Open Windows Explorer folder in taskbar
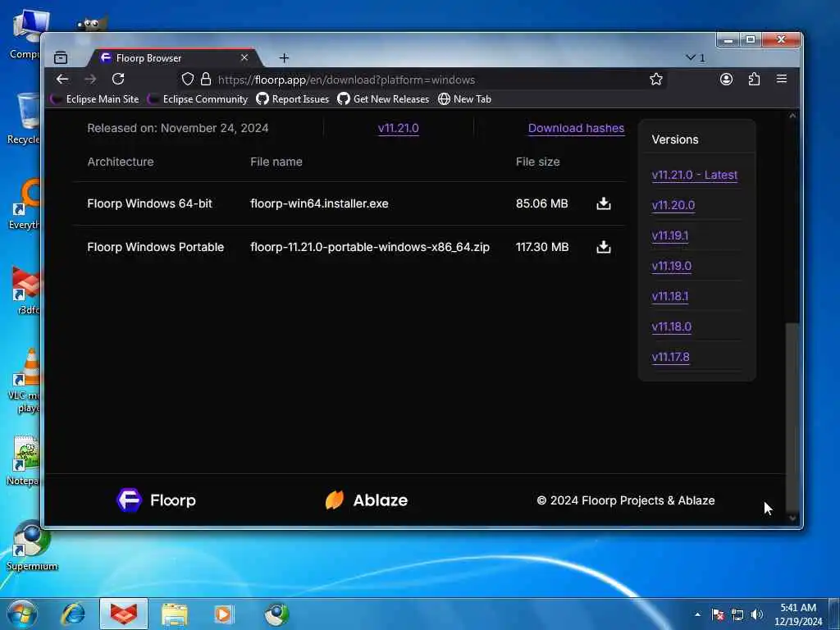Screen dimensions: 840x630 click(175, 614)
